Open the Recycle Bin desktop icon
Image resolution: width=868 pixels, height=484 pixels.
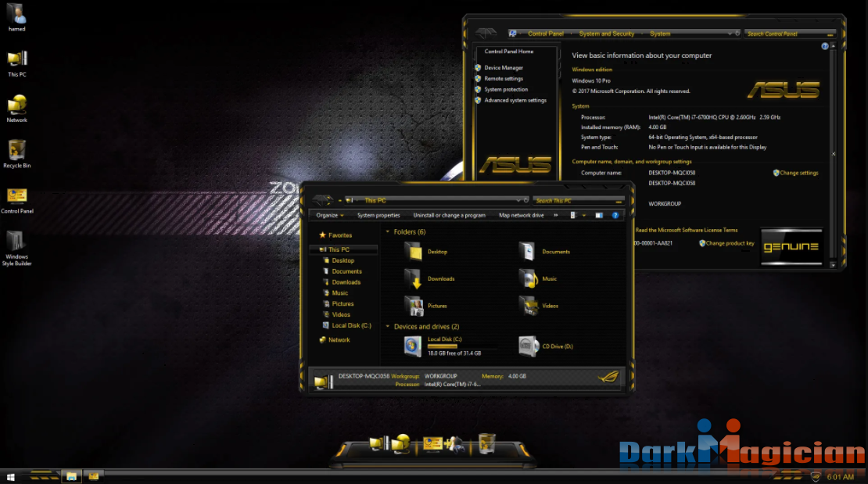pos(16,153)
